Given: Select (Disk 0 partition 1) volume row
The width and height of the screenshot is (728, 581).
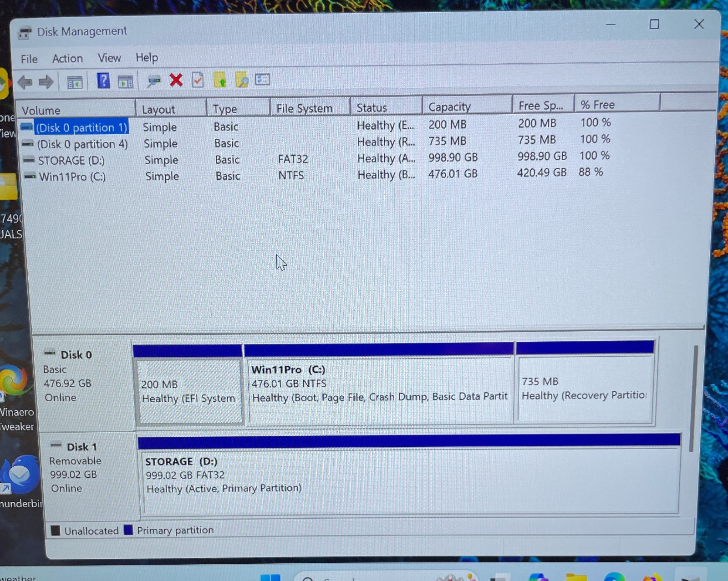Looking at the screenshot, I should click(x=81, y=127).
